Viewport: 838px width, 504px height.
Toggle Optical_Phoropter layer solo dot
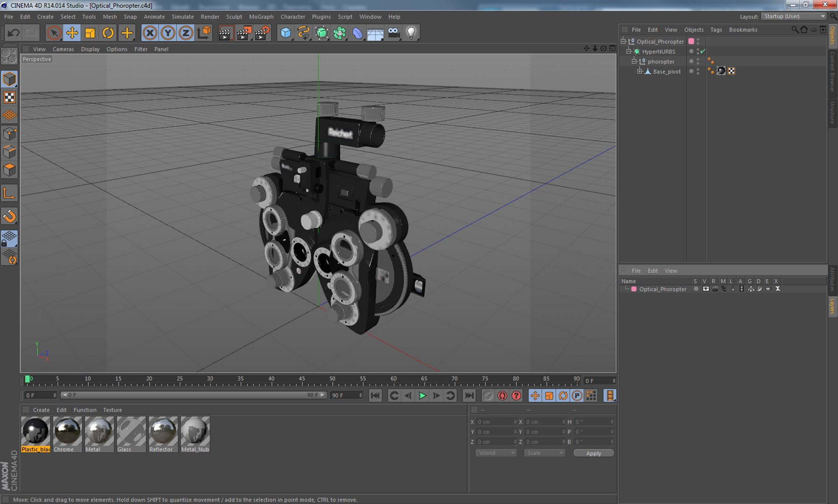[696, 289]
